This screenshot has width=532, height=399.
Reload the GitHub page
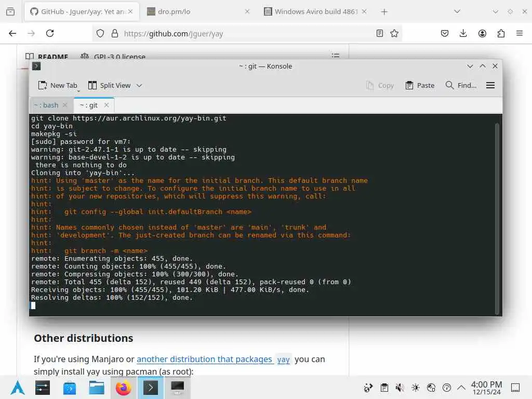point(50,33)
